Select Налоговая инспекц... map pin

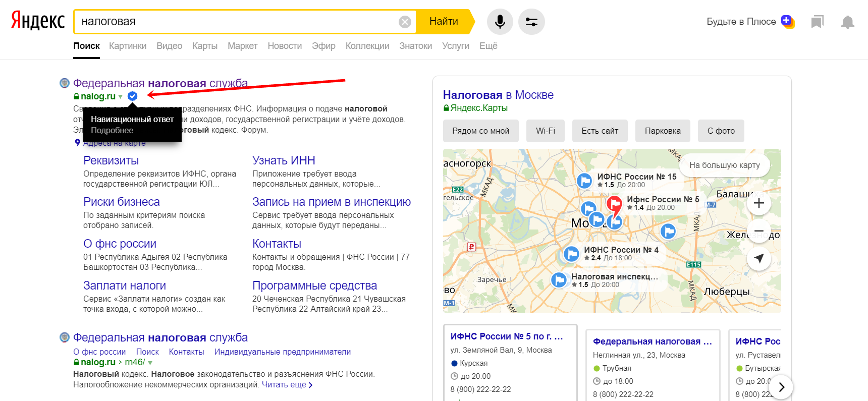point(558,279)
